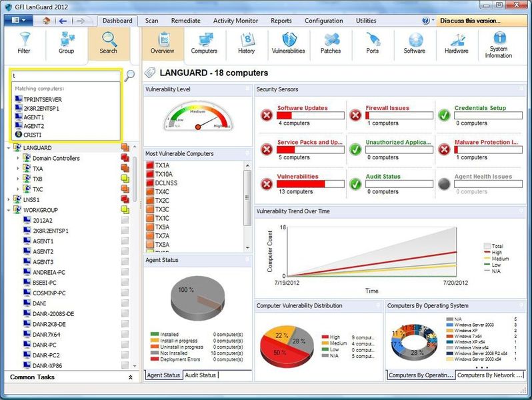Open the Filter tool

tap(24, 43)
